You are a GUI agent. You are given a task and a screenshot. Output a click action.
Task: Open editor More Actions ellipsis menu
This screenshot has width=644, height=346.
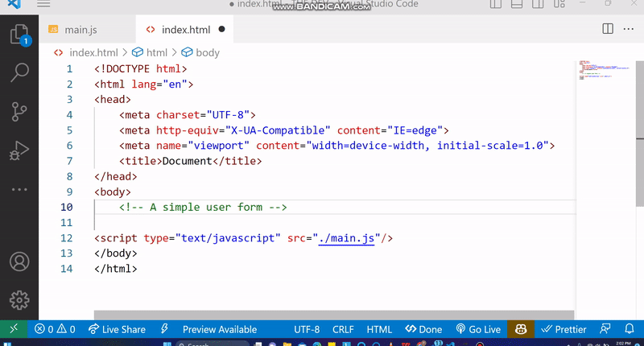point(629,29)
